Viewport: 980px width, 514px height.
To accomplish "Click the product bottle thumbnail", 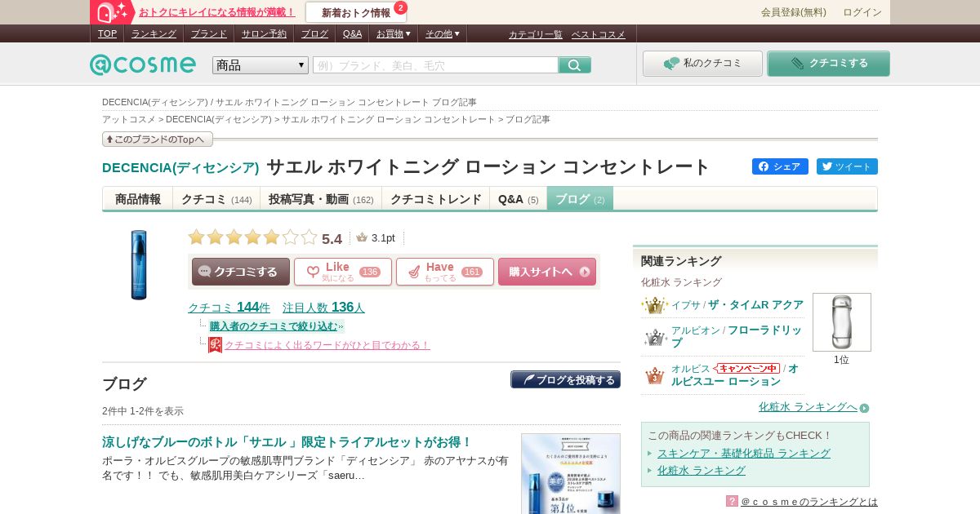I will pos(139,265).
